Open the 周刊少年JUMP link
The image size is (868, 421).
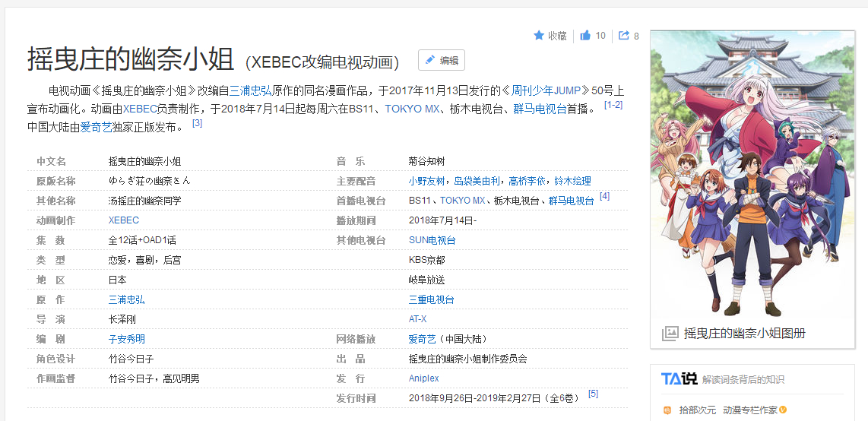(546, 90)
